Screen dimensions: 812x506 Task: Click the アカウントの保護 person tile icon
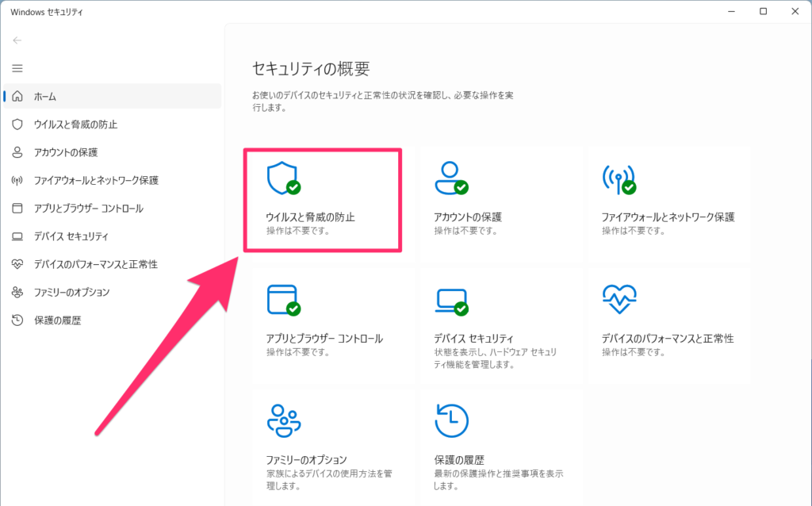[450, 178]
